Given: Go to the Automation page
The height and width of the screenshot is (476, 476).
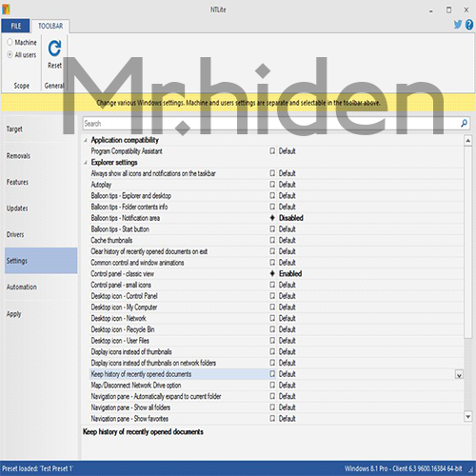Looking at the screenshot, I should [x=41, y=287].
